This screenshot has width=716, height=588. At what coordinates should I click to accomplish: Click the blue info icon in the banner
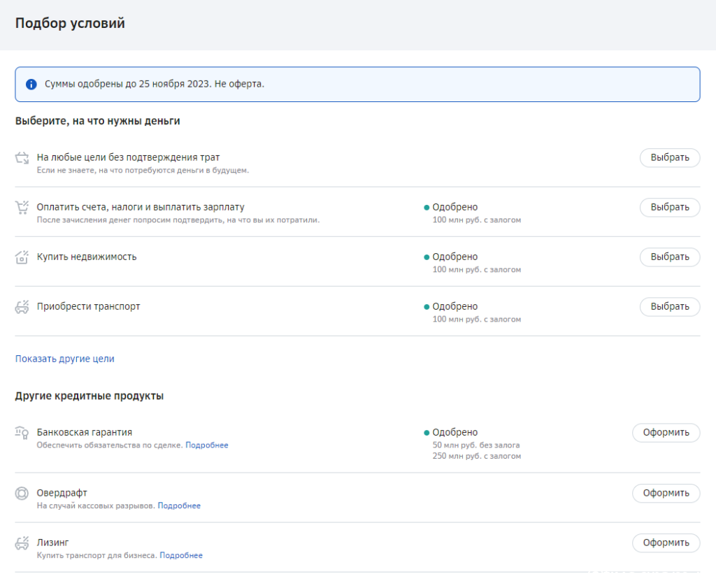(x=31, y=84)
